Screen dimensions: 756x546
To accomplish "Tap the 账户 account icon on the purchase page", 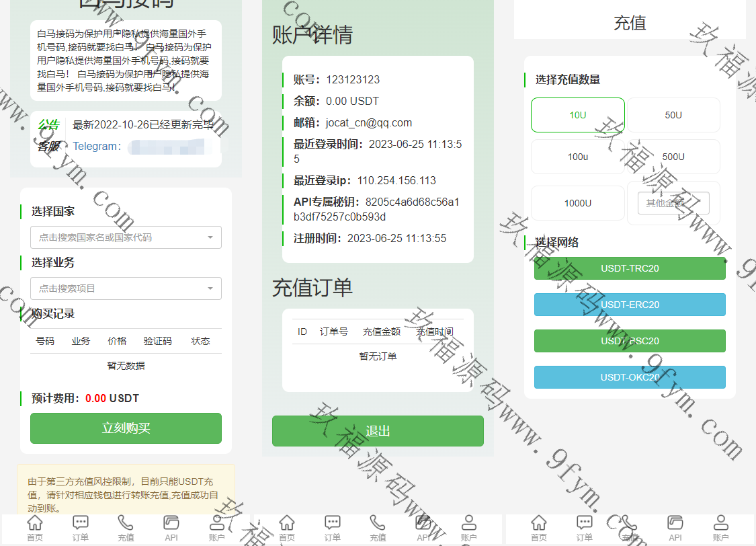I will pos(217,523).
